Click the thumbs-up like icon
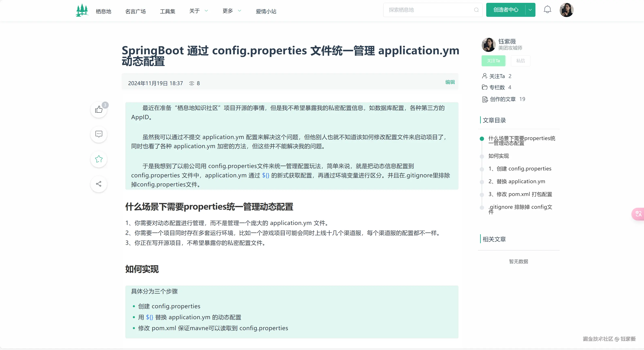The width and height of the screenshot is (644, 350). tap(98, 110)
